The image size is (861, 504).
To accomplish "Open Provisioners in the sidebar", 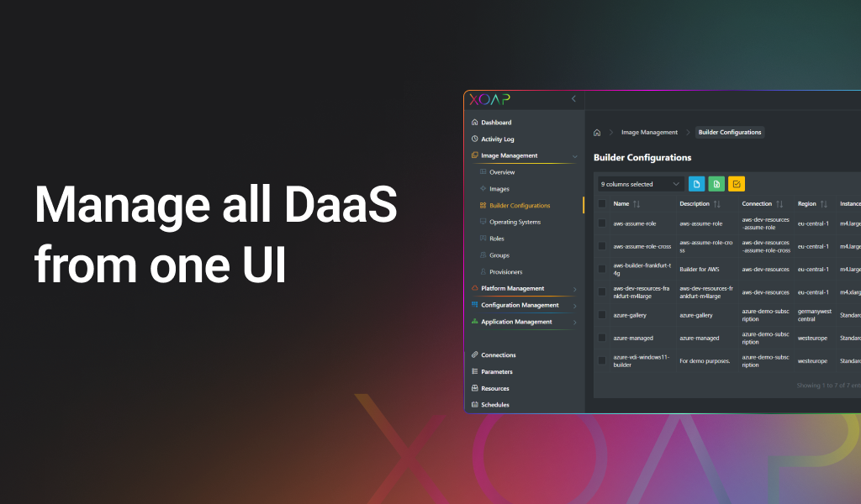I will click(x=505, y=271).
